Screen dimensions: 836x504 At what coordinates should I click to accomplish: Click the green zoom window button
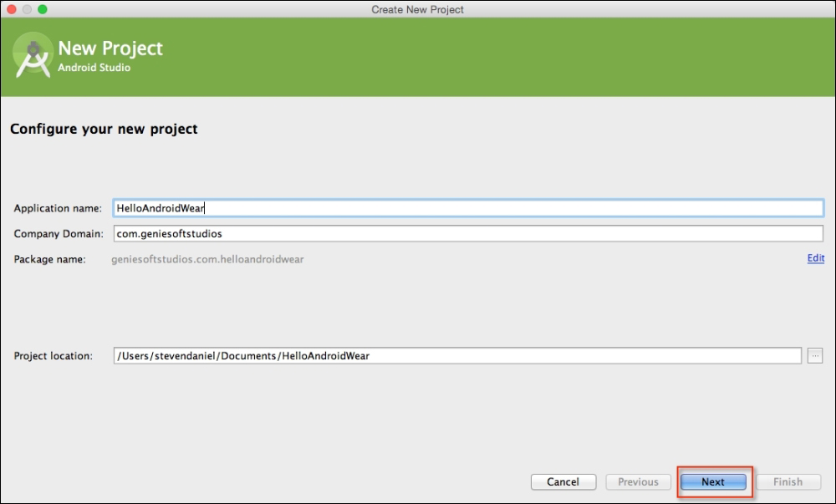[x=43, y=9]
